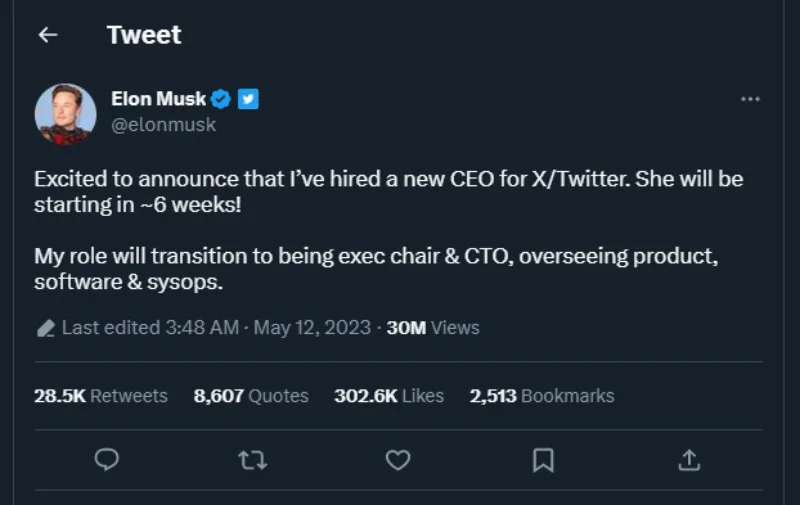Share the tweet via upload arrow icon
Screen dimensions: 800x505
689,459
